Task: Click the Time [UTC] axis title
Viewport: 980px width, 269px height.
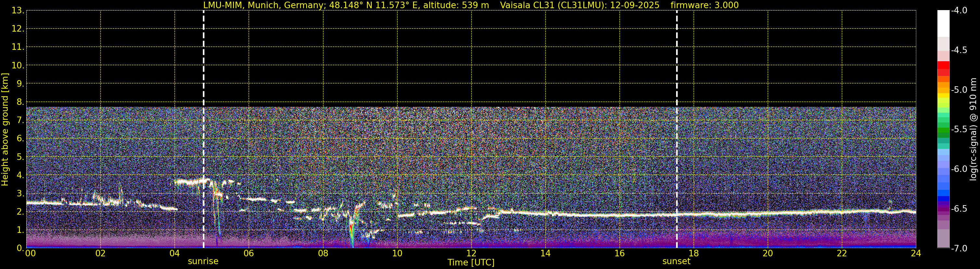Action: point(471,262)
